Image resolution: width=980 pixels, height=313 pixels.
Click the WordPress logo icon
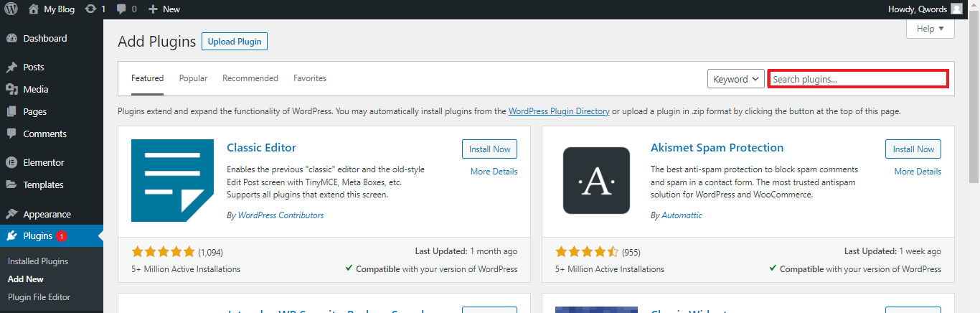11,9
